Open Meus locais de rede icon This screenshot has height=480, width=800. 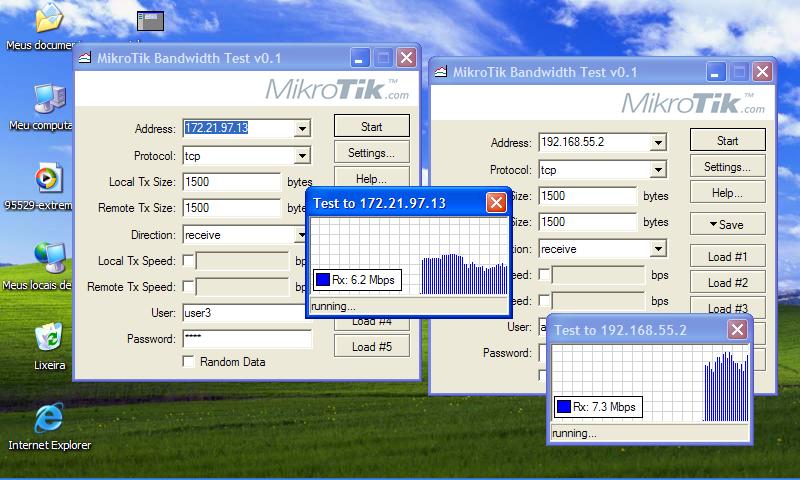[x=47, y=258]
